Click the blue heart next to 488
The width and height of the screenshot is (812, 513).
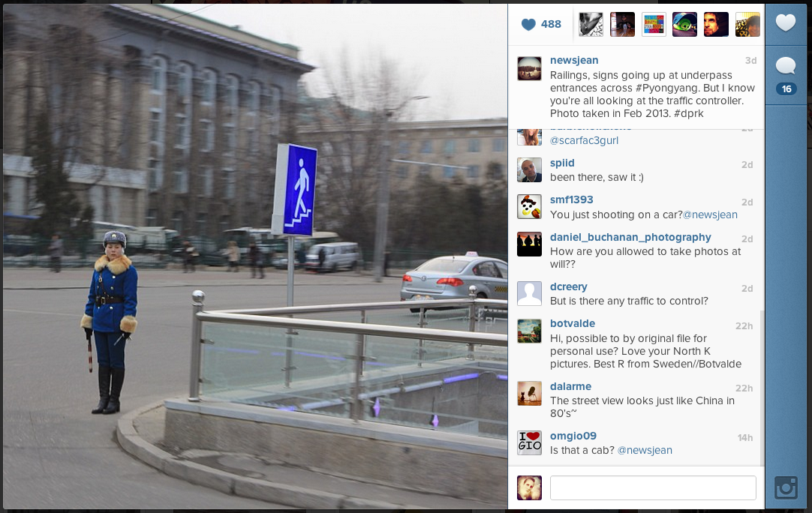click(528, 24)
